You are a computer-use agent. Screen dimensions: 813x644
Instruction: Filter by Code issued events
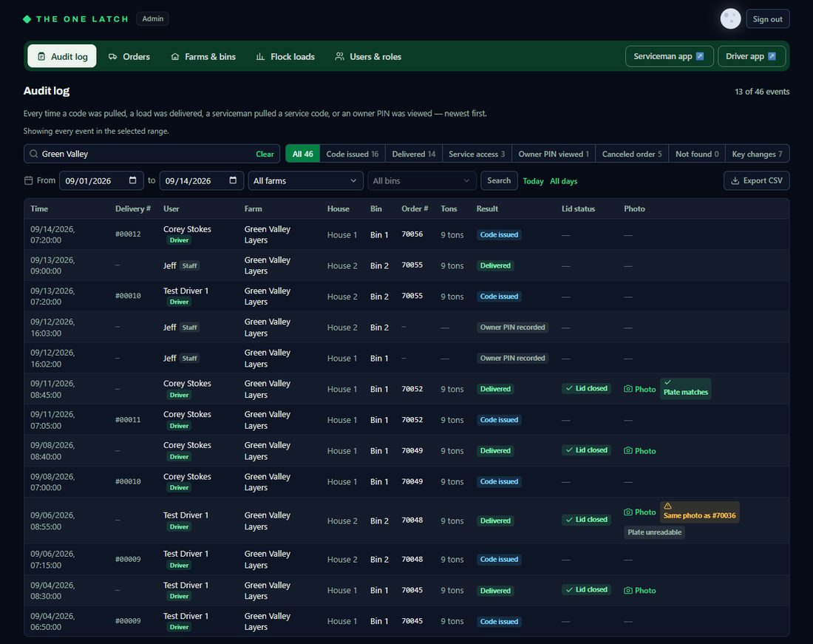tap(353, 154)
